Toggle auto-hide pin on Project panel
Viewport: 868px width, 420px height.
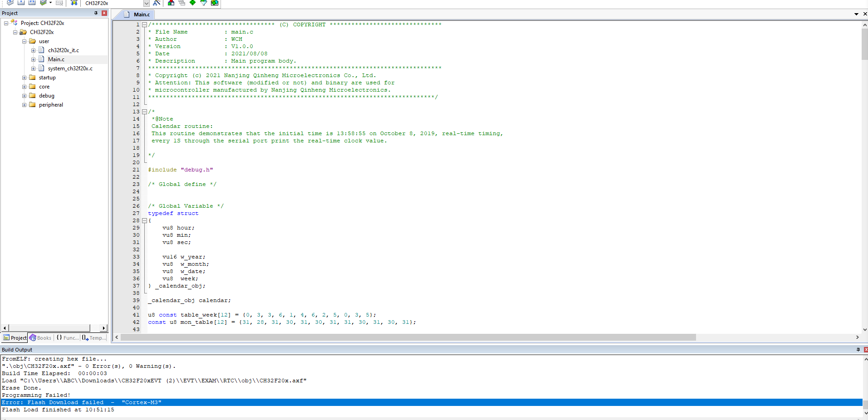point(96,13)
